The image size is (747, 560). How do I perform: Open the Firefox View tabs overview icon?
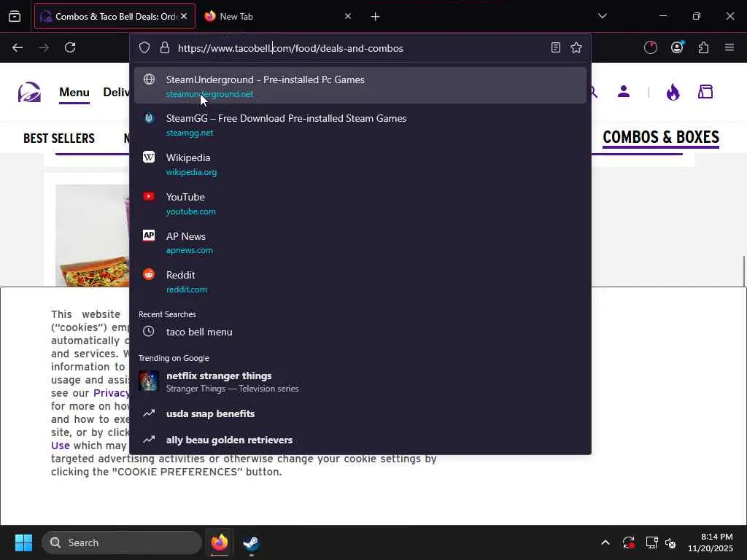pos(15,17)
